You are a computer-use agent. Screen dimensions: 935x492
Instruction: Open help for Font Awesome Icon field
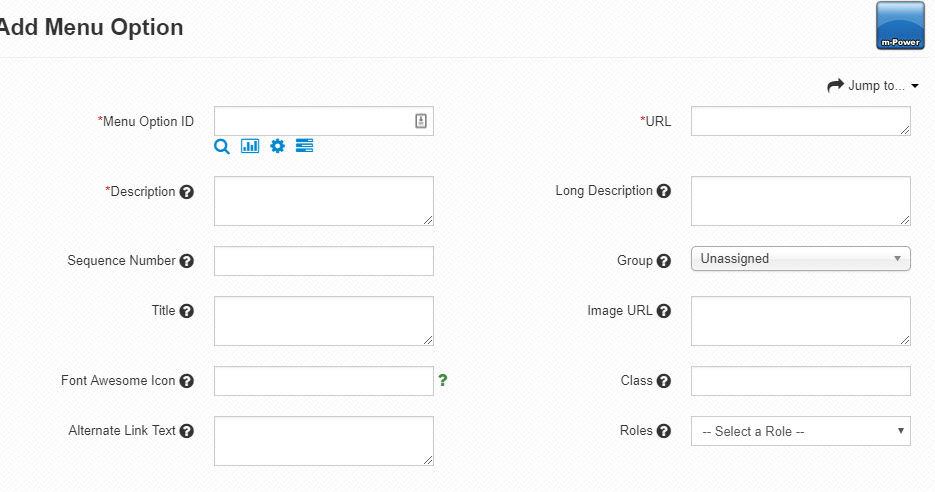pos(187,381)
